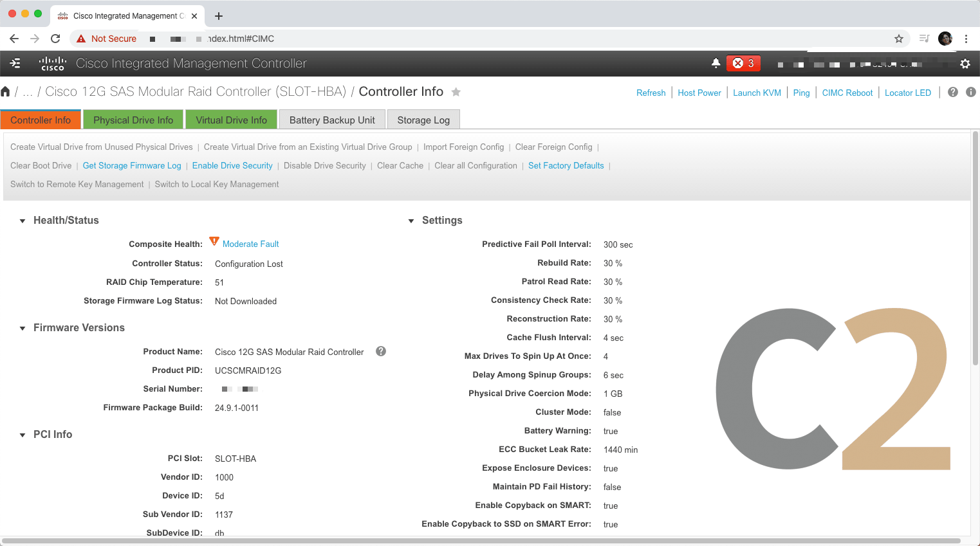This screenshot has width=980, height=546.
Task: Open Chrome three-dot menu
Action: [966, 39]
